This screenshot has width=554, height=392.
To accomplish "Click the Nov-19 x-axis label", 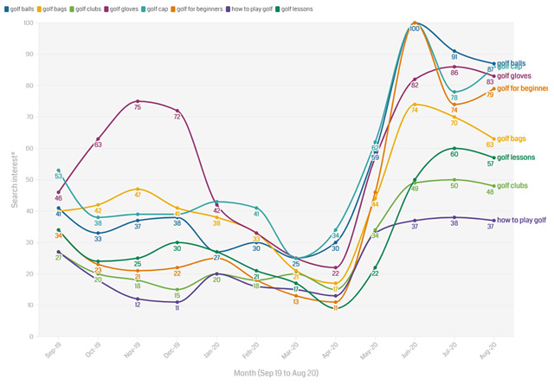I will coord(133,350).
